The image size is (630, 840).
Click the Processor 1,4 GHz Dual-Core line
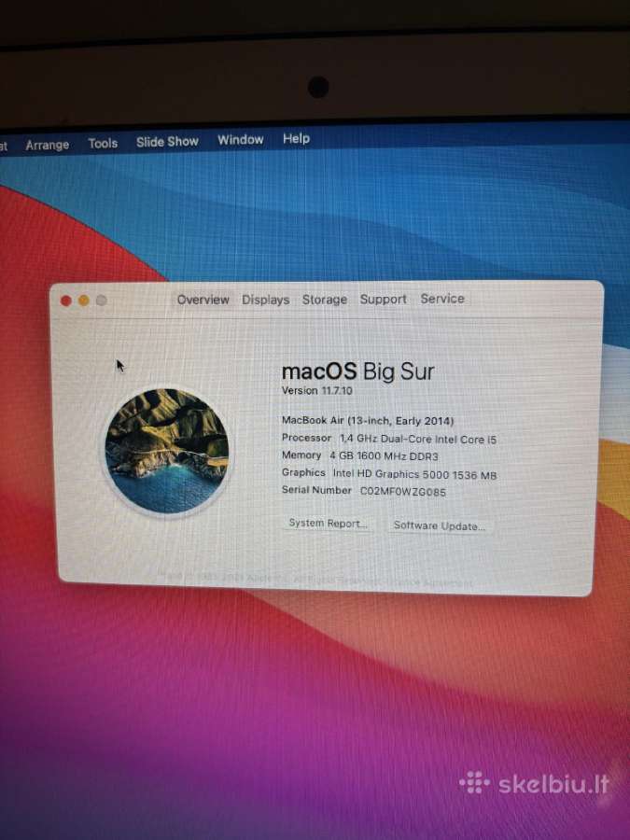point(389,439)
